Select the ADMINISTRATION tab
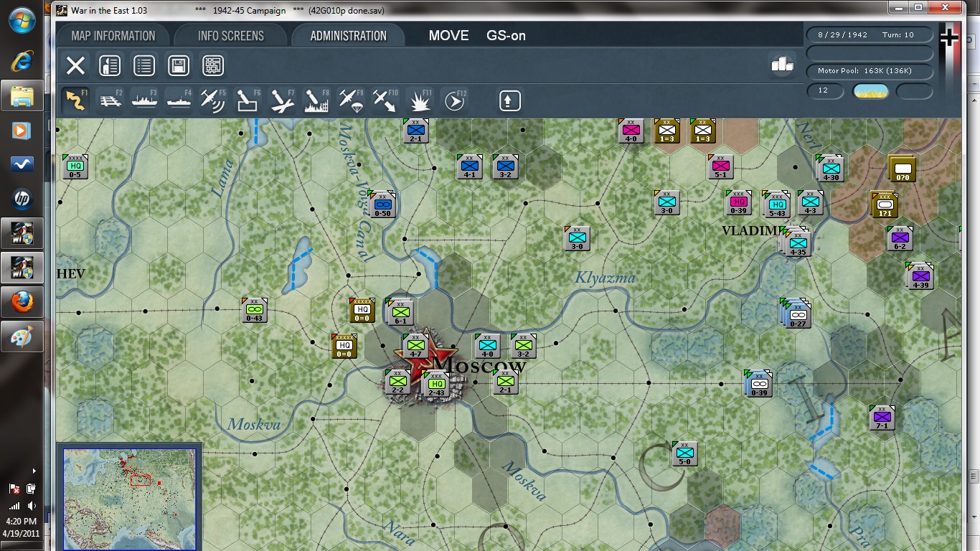980x551 pixels. 349,36
